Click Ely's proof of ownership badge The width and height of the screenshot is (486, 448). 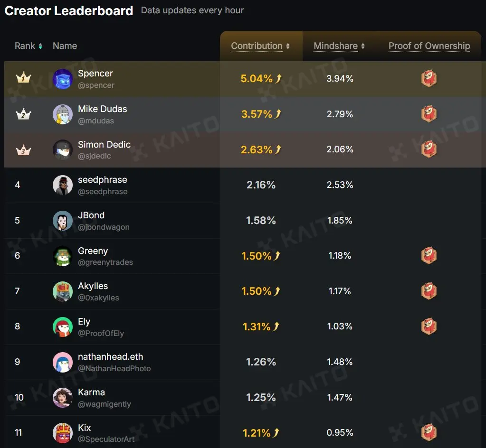pos(429,327)
